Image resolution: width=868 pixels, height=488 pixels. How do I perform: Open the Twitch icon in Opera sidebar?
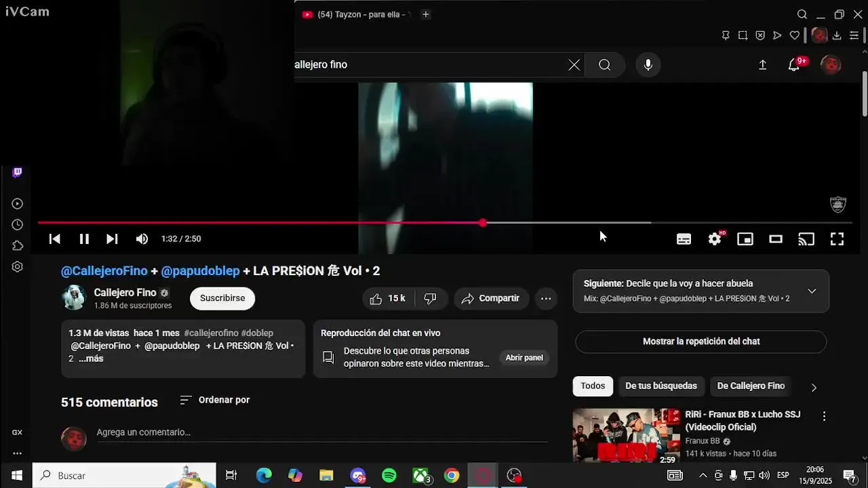click(18, 172)
